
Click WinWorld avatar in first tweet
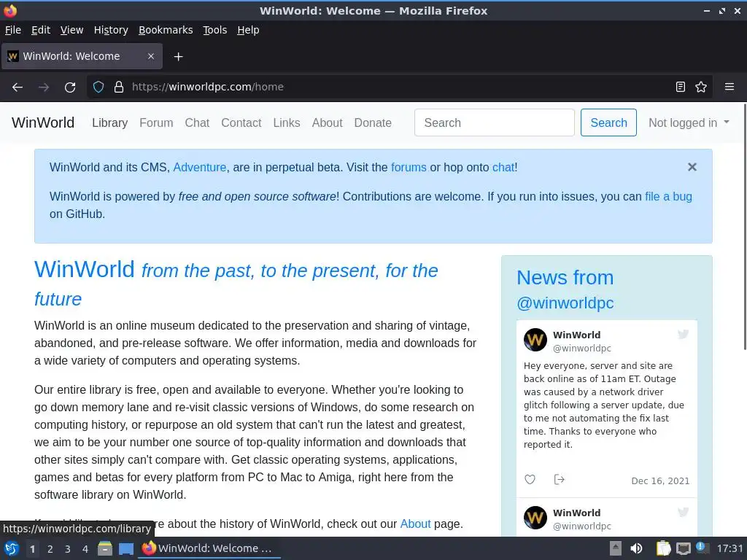point(535,340)
